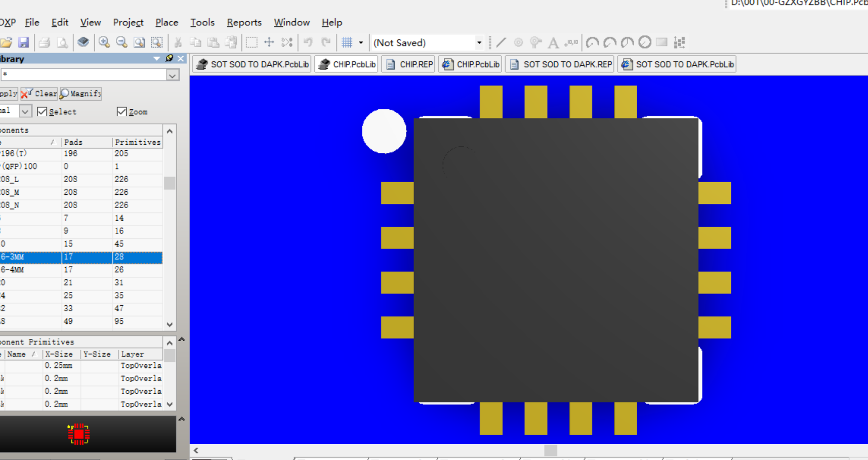Uncheck the Zoom checkbox
Image resolution: width=868 pixels, height=460 pixels.
click(x=121, y=112)
